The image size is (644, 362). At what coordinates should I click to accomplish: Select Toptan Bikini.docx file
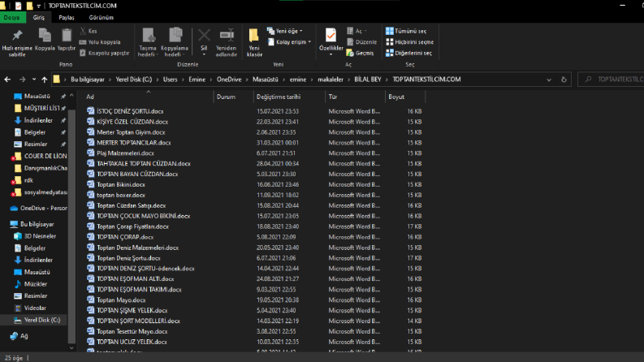click(x=121, y=185)
